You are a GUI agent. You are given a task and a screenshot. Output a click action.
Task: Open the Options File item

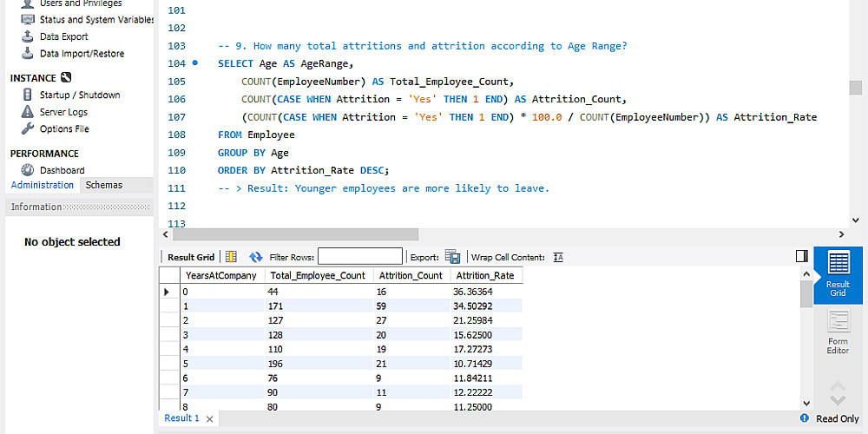63,129
